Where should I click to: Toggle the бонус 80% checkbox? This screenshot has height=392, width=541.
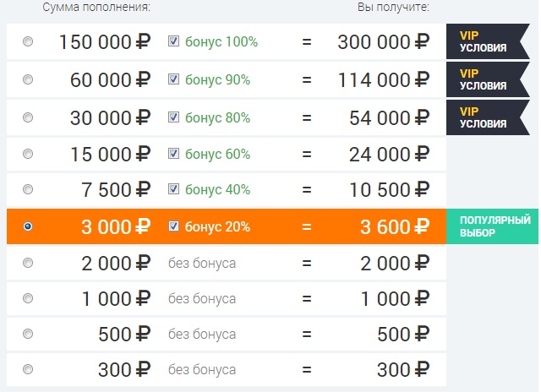pos(173,117)
